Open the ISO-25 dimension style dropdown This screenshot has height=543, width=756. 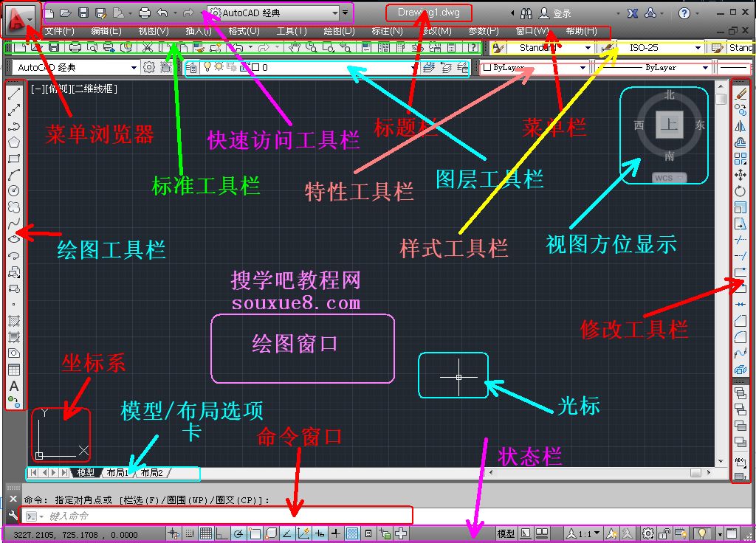click(x=698, y=49)
